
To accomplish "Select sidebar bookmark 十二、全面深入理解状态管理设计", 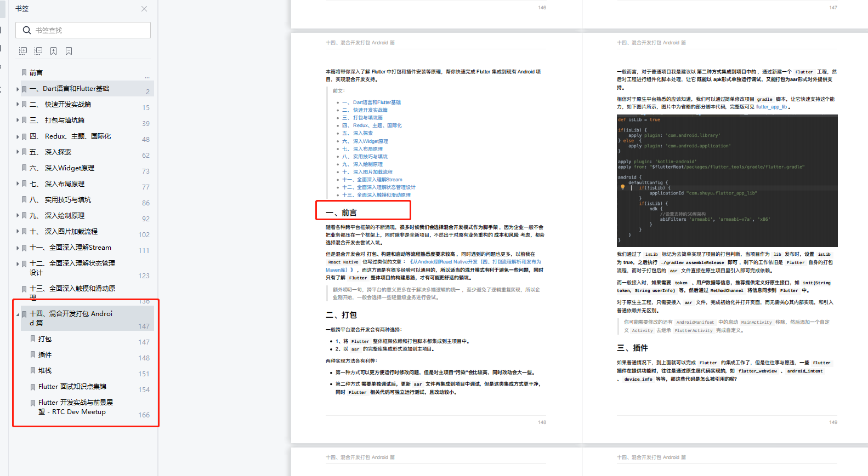I will pyautogui.click(x=72, y=268).
